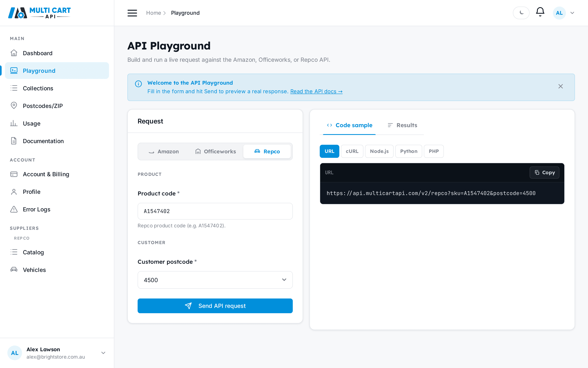The height and width of the screenshot is (368, 588).
Task: Click the Error Logs warning icon
Action: [x=14, y=209]
